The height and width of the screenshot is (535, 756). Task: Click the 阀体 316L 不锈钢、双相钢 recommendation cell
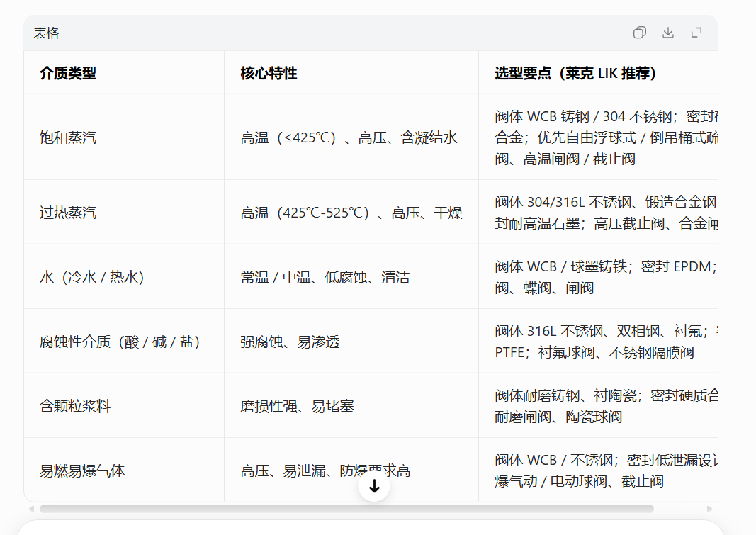(x=598, y=342)
